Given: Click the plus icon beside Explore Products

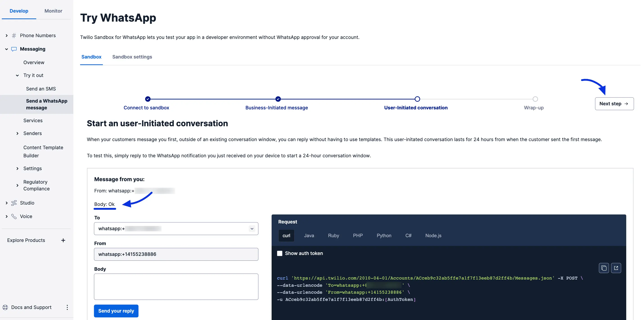Looking at the screenshot, I should 63,240.
